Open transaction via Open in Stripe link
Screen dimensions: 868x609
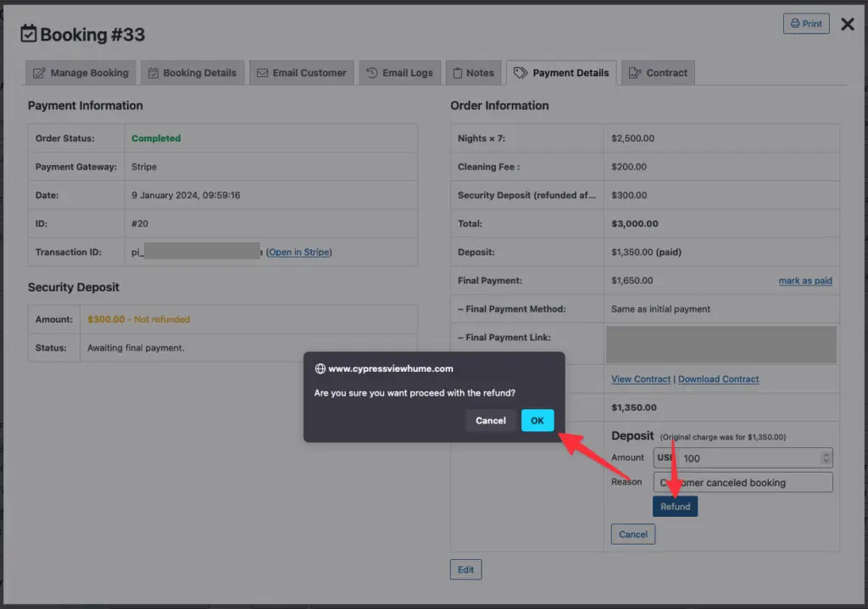(299, 252)
